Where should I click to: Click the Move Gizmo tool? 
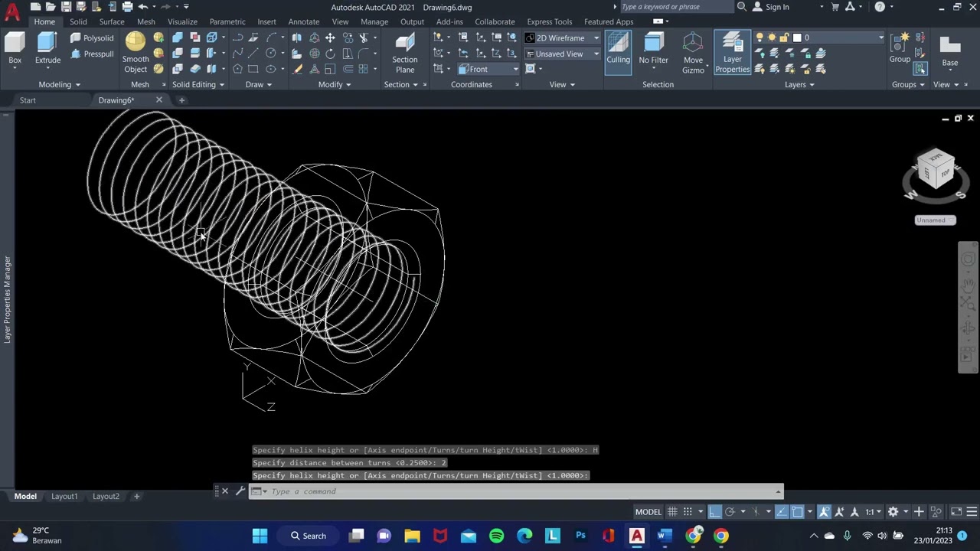[693, 53]
